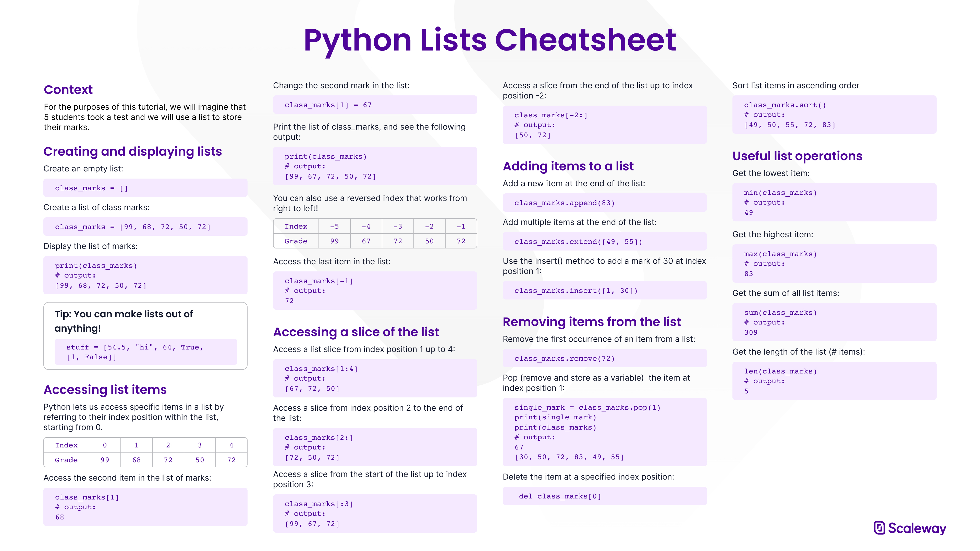Image resolution: width=980 pixels, height=551 pixels.
Task: Click the stuff list tip code snippet
Action: 146,352
